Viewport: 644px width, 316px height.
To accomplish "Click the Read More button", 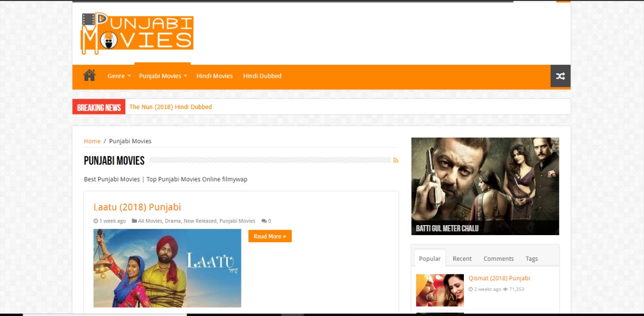I will 270,236.
